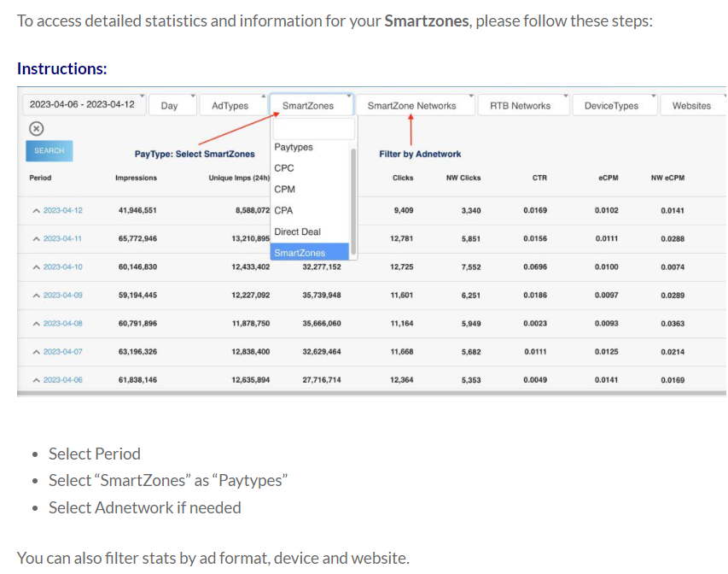Expand the 2023-04-11 row chevron
The image size is (728, 574).
point(36,239)
